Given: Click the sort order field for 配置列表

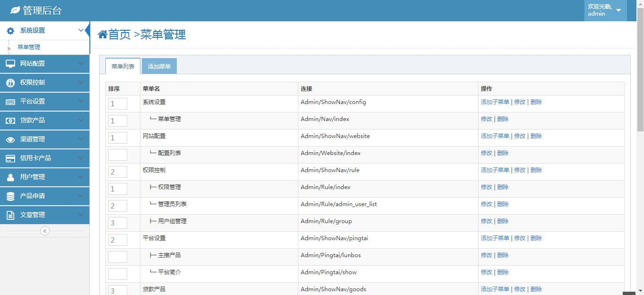Looking at the screenshot, I should pyautogui.click(x=118, y=155).
